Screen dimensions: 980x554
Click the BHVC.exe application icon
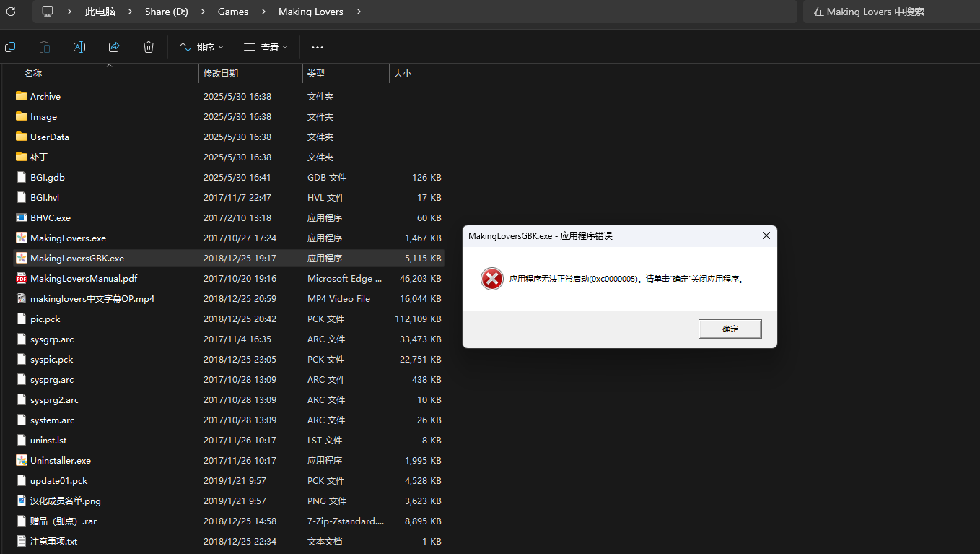click(22, 217)
